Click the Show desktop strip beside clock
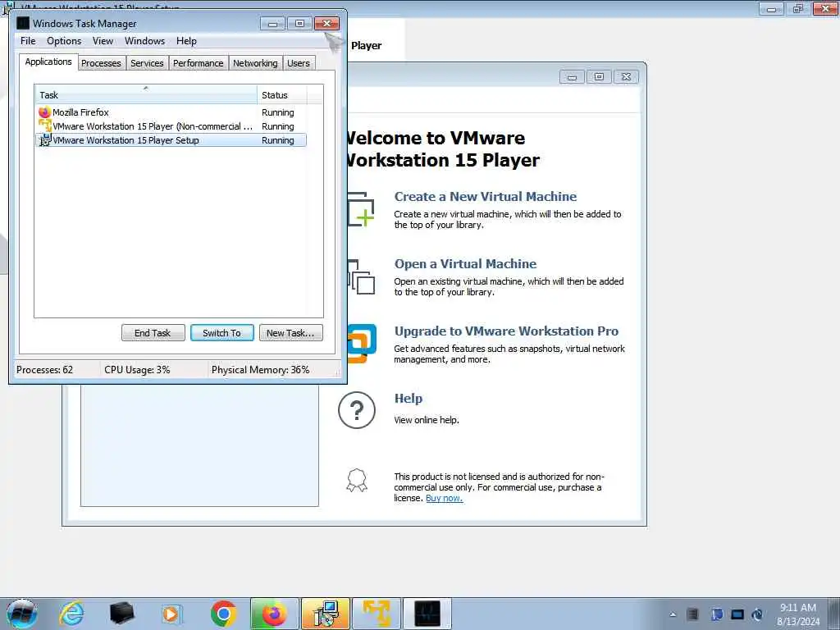Viewport: 840px width, 630px height. [x=836, y=614]
